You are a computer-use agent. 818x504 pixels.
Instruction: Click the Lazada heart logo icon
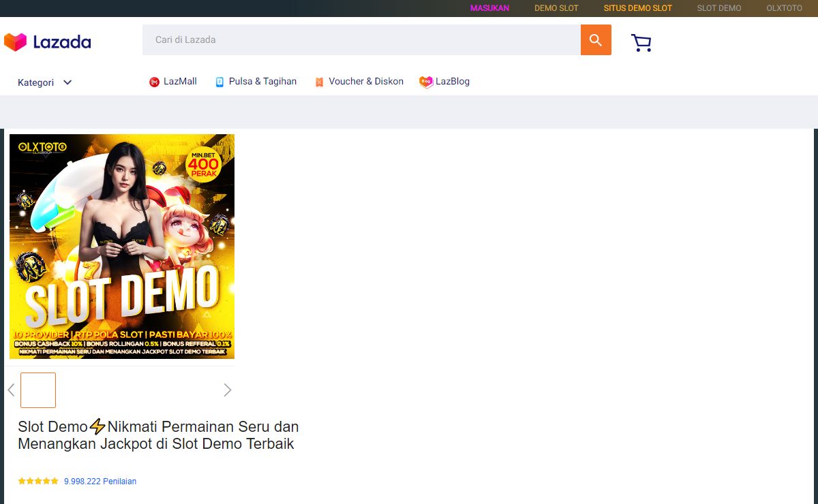click(x=15, y=42)
